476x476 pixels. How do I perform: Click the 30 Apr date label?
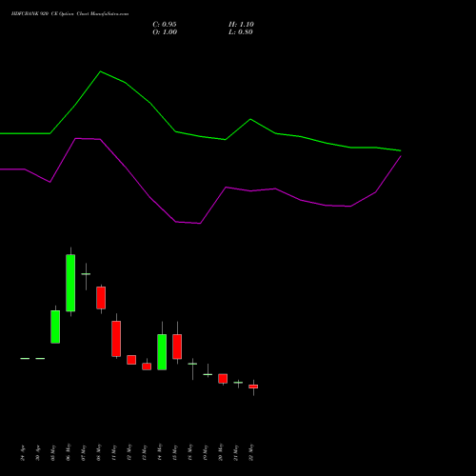[38, 452]
